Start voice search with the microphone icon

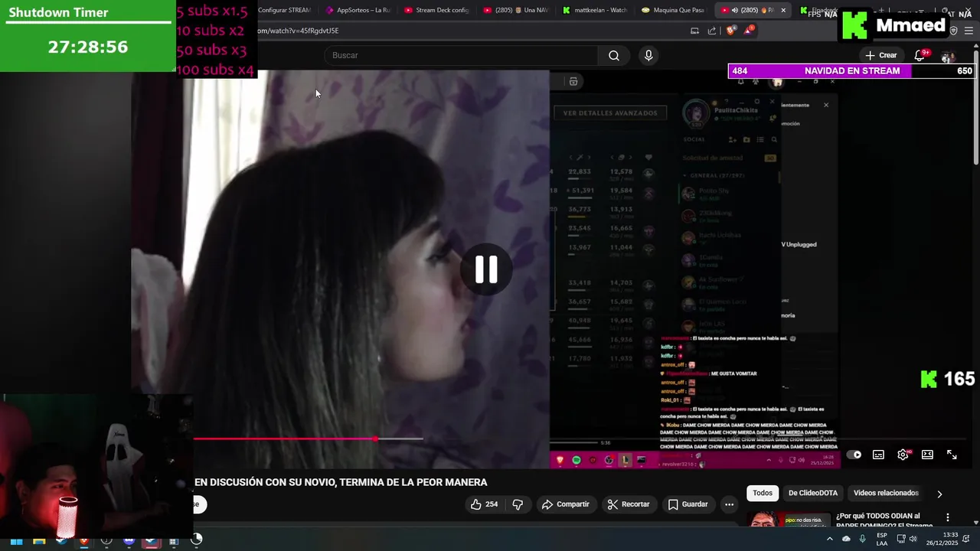[648, 55]
